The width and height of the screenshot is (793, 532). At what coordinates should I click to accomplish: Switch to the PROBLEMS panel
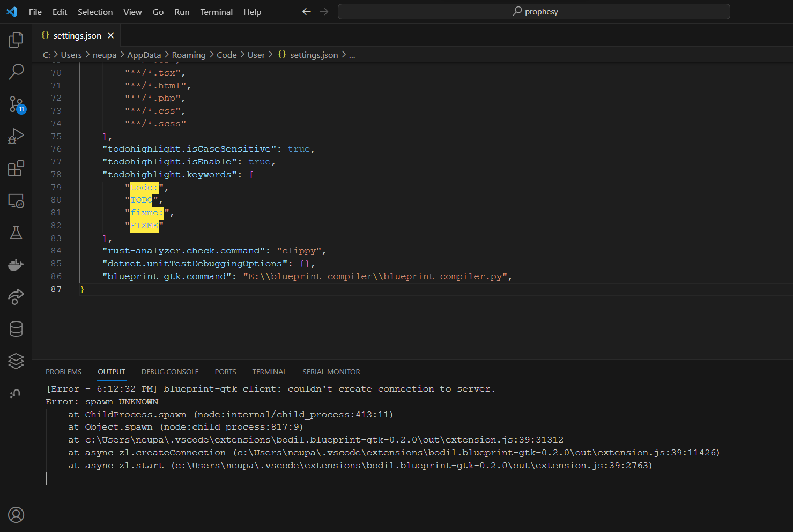pos(63,371)
